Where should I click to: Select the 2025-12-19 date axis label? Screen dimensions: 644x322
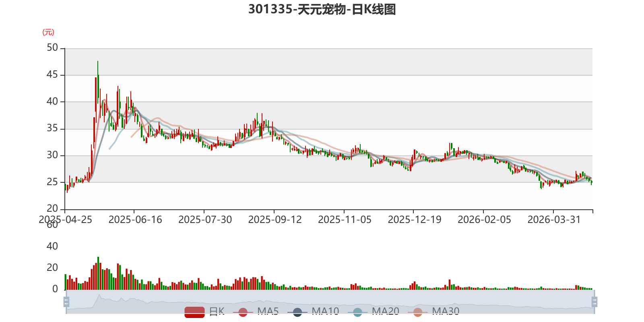pos(415,220)
